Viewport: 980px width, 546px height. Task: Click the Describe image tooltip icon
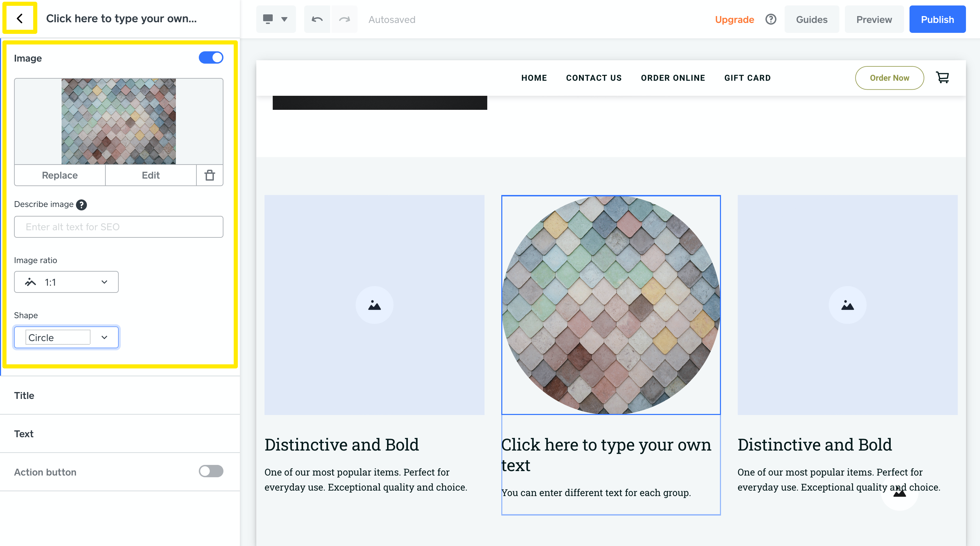tap(81, 205)
